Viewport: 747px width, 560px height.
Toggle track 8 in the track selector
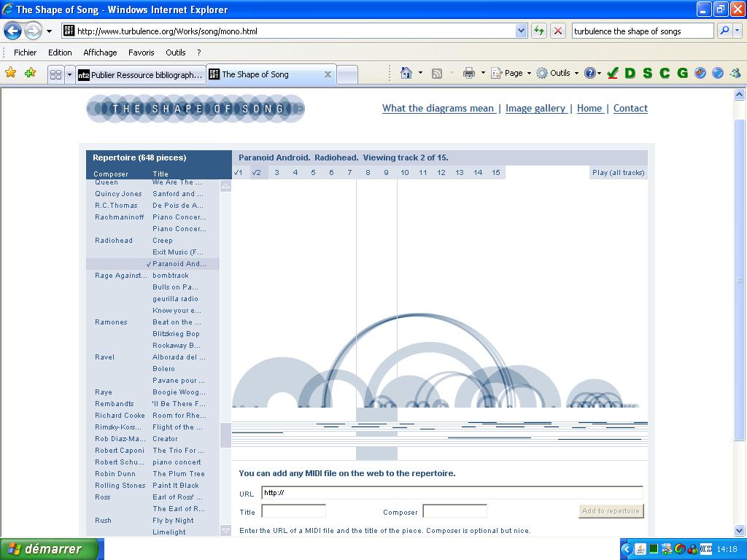pyautogui.click(x=368, y=172)
